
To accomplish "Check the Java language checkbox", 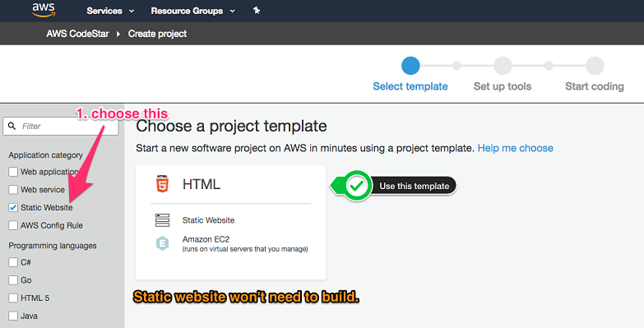I will 13,316.
